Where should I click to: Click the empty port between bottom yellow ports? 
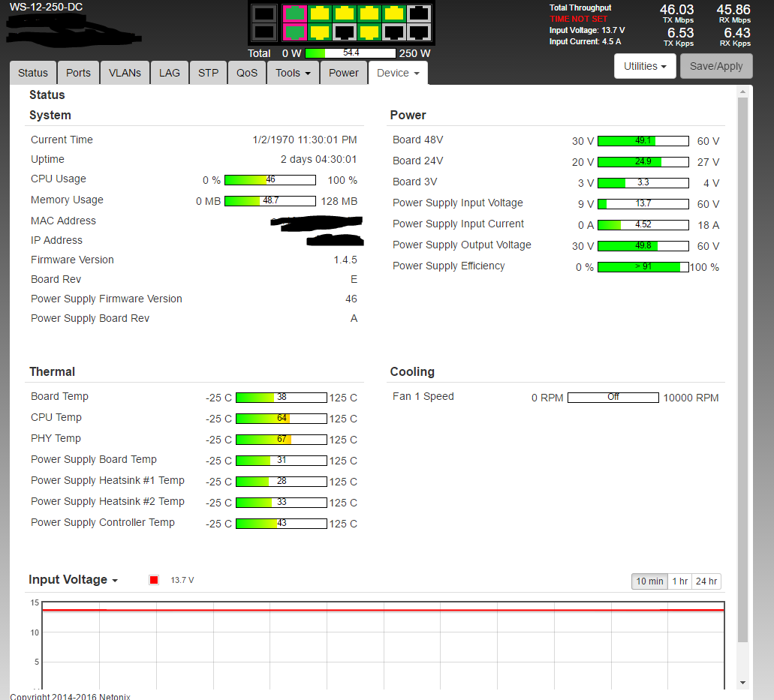(x=345, y=32)
